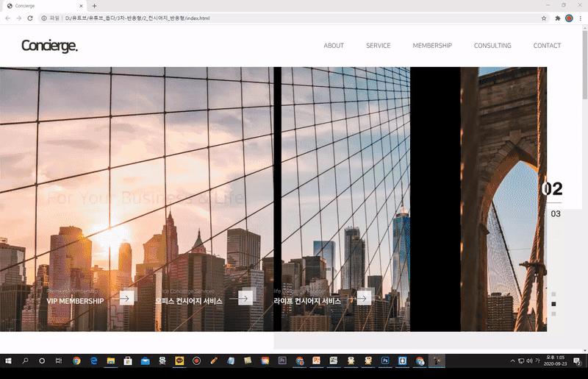
Task: Open Adobe Premiere Pro from taskbar
Action: click(x=282, y=361)
